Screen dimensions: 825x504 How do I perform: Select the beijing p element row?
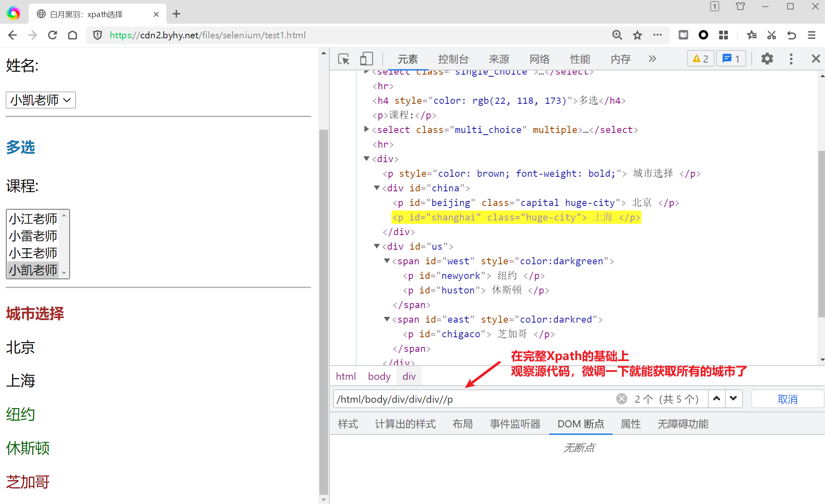[536, 203]
